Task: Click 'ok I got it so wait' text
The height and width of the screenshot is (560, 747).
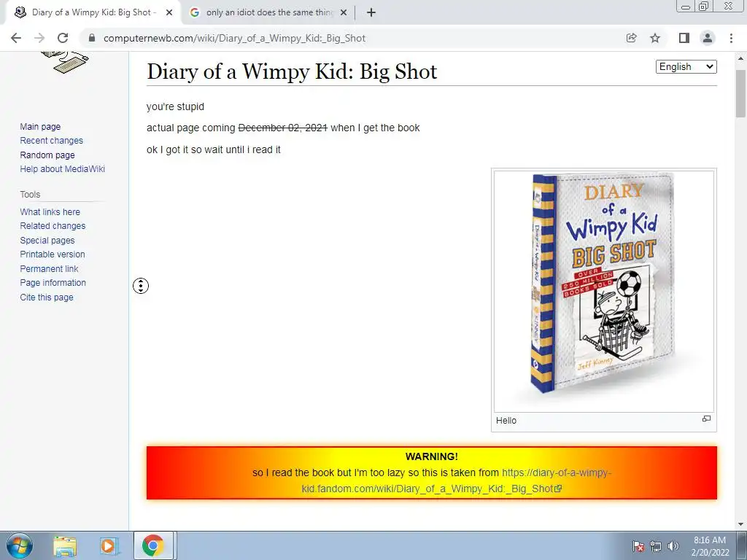Action: click(x=214, y=149)
